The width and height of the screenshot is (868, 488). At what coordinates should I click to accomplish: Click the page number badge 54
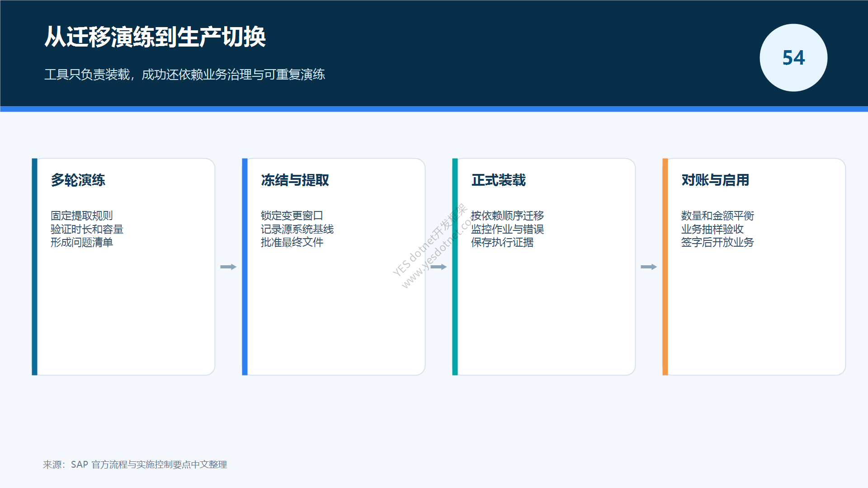click(x=793, y=58)
